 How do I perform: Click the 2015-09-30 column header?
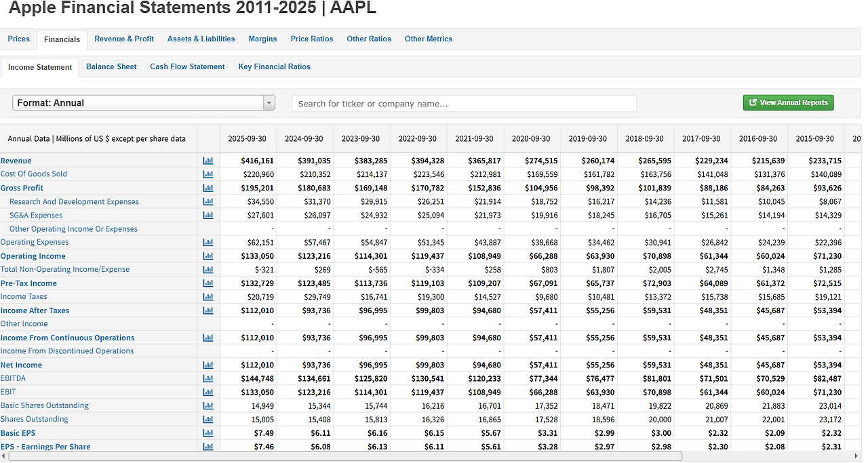pyautogui.click(x=815, y=138)
